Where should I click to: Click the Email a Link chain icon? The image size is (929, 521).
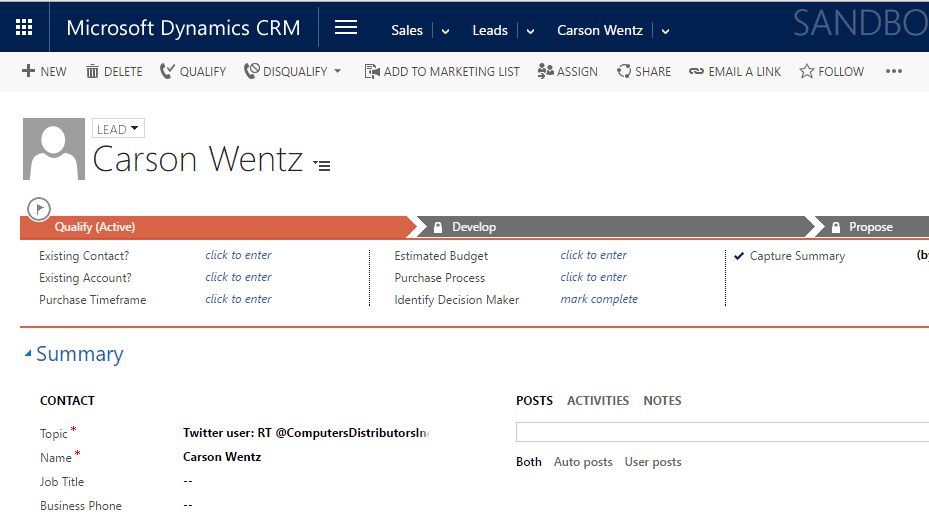pos(696,71)
